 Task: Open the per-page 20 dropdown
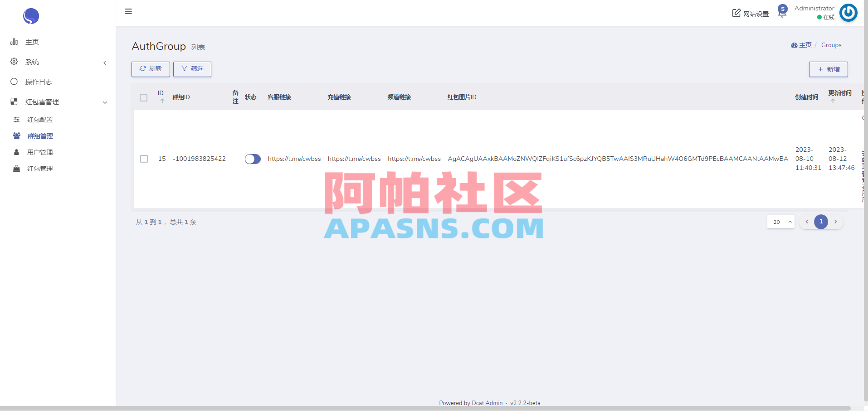[781, 222]
